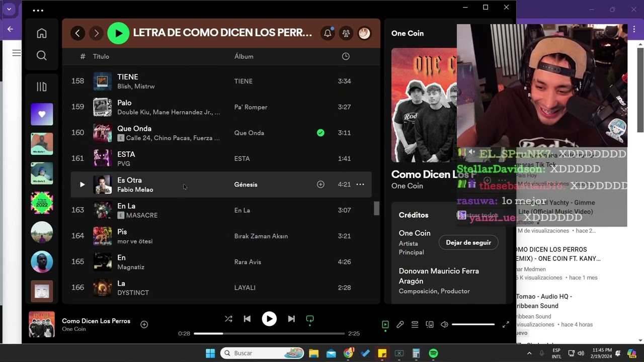Screen dimensions: 644x362
Task: Sort tracks by duration clock icon
Action: [x=346, y=56]
